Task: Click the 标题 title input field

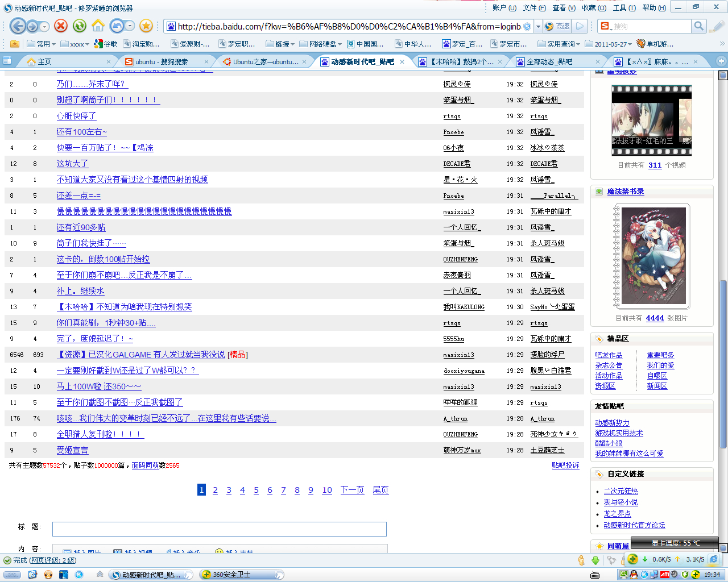Action: pyautogui.click(x=220, y=529)
